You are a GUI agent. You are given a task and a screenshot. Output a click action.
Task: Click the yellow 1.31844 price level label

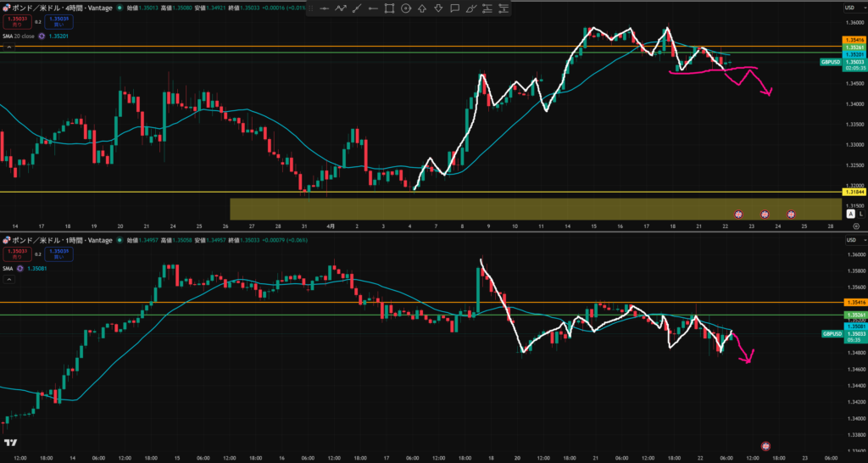(854, 192)
